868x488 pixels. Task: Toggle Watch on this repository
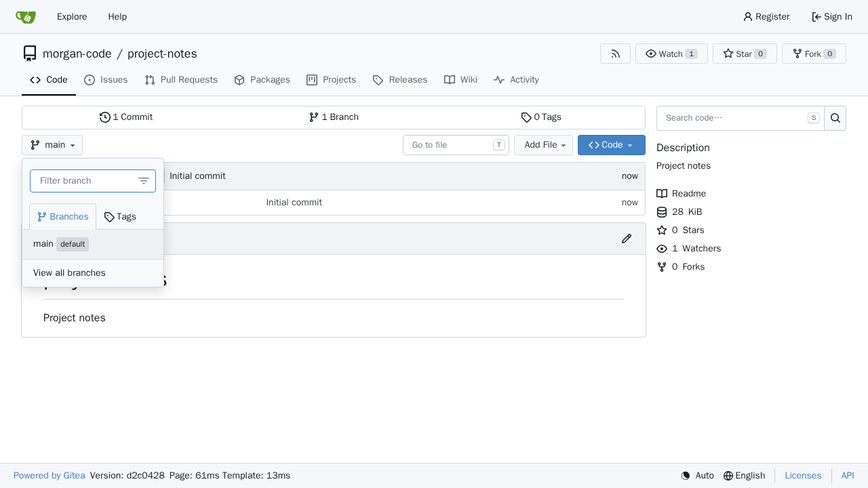pos(671,54)
